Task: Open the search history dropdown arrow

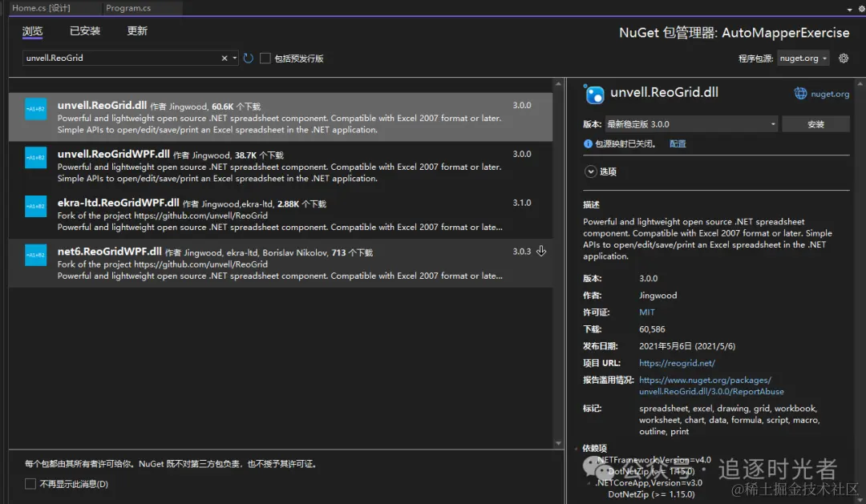Action: (x=235, y=58)
